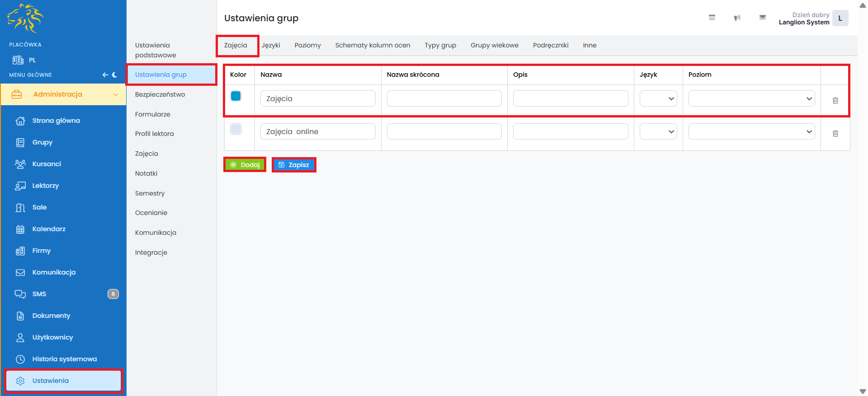Open Poziom dropdown in the Zajęcia row
The width and height of the screenshot is (868, 396).
[751, 98]
